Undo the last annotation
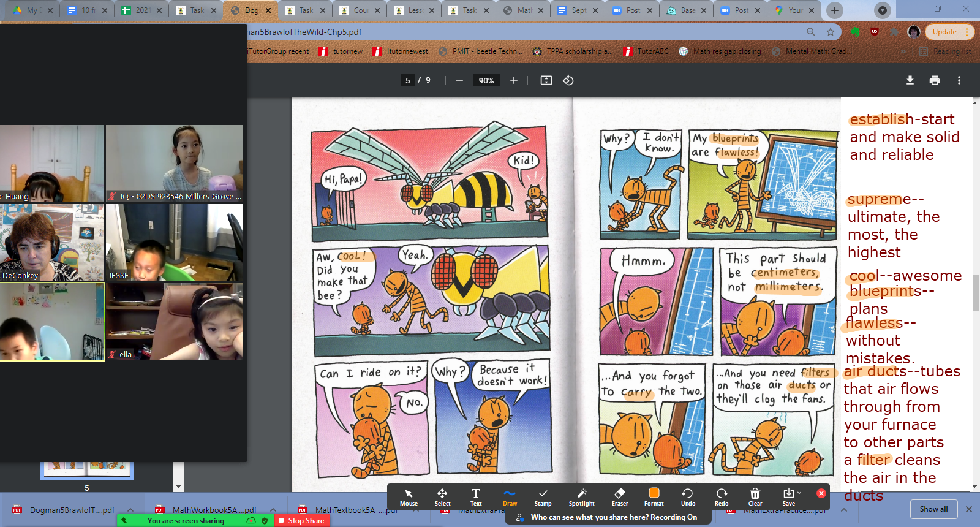This screenshot has height=527, width=980. pyautogui.click(x=688, y=498)
